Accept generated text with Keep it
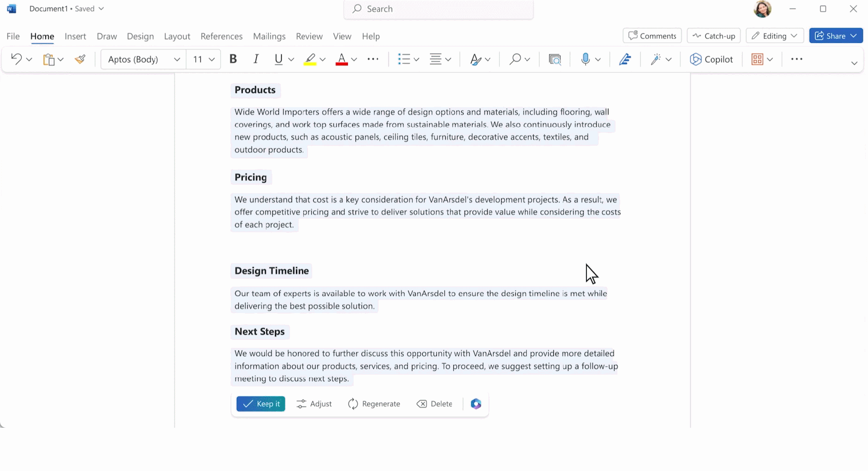This screenshot has height=471, width=868. pyautogui.click(x=260, y=404)
